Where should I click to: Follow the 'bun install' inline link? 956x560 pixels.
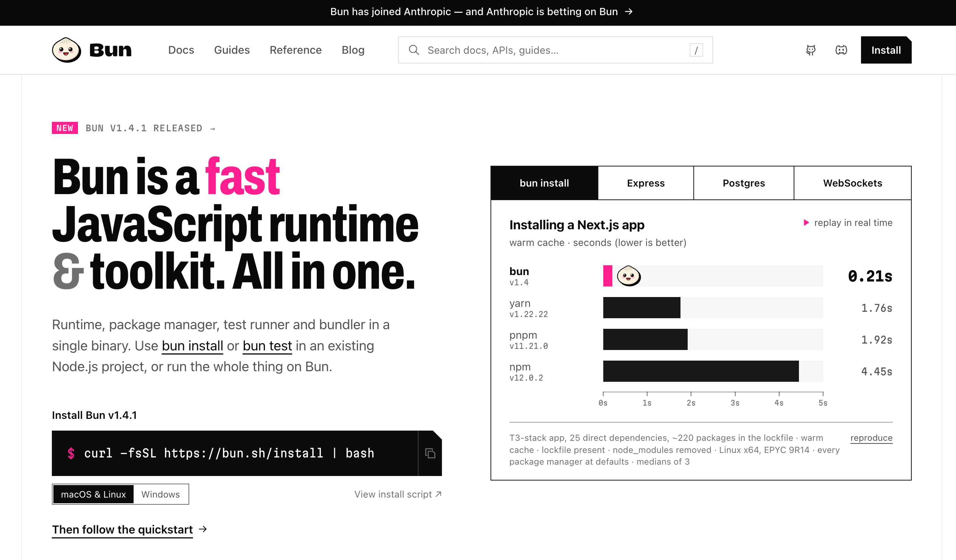click(x=192, y=345)
